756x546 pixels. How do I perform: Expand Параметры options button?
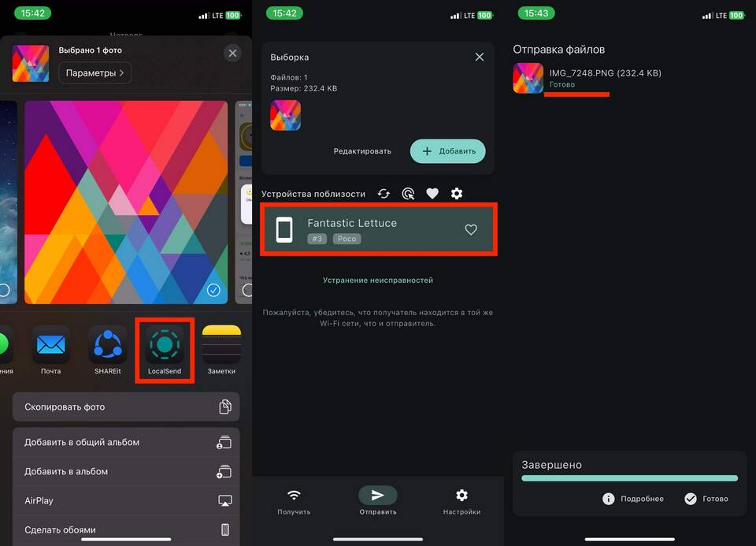pos(94,73)
